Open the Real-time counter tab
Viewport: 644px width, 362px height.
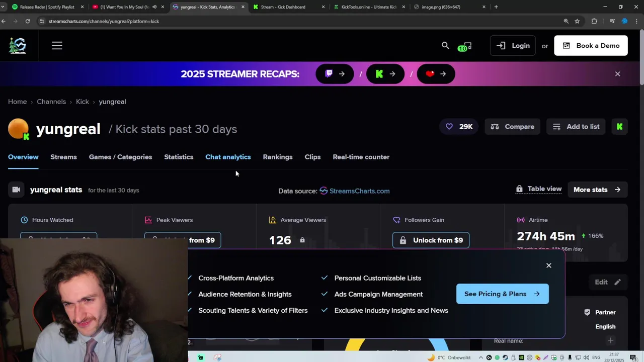point(361,157)
